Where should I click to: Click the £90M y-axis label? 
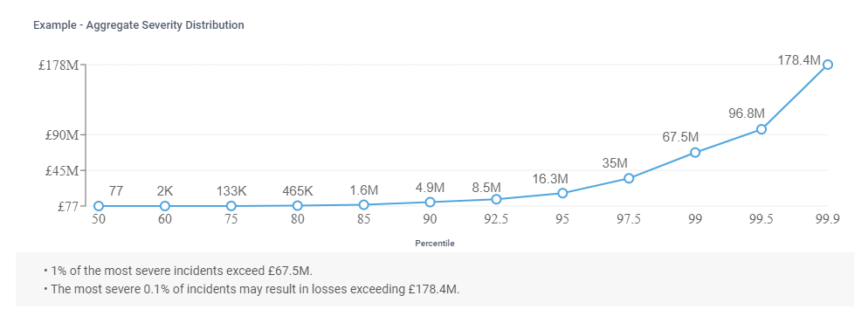(63, 135)
